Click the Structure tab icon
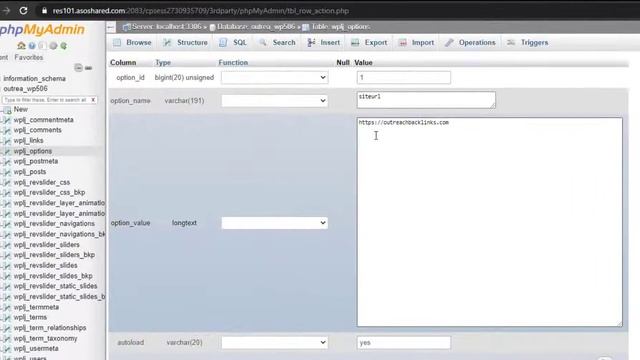Image resolution: width=640 pixels, height=360 pixels. click(167, 42)
